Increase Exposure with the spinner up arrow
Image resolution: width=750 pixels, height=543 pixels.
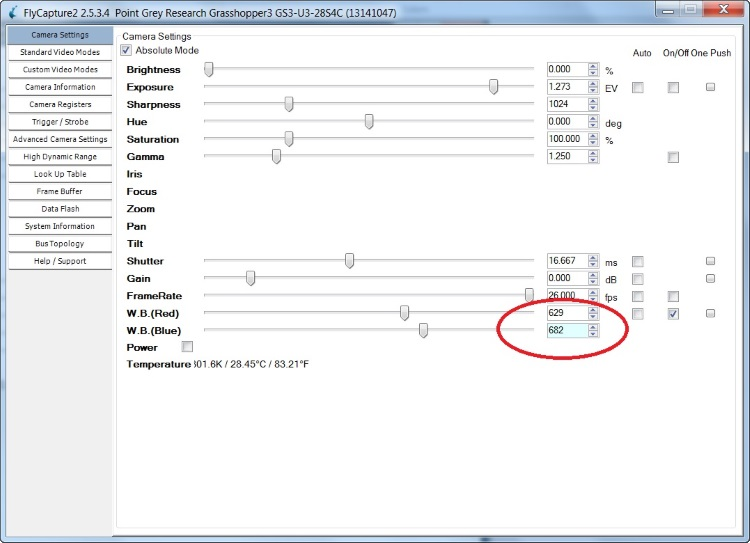coord(593,84)
